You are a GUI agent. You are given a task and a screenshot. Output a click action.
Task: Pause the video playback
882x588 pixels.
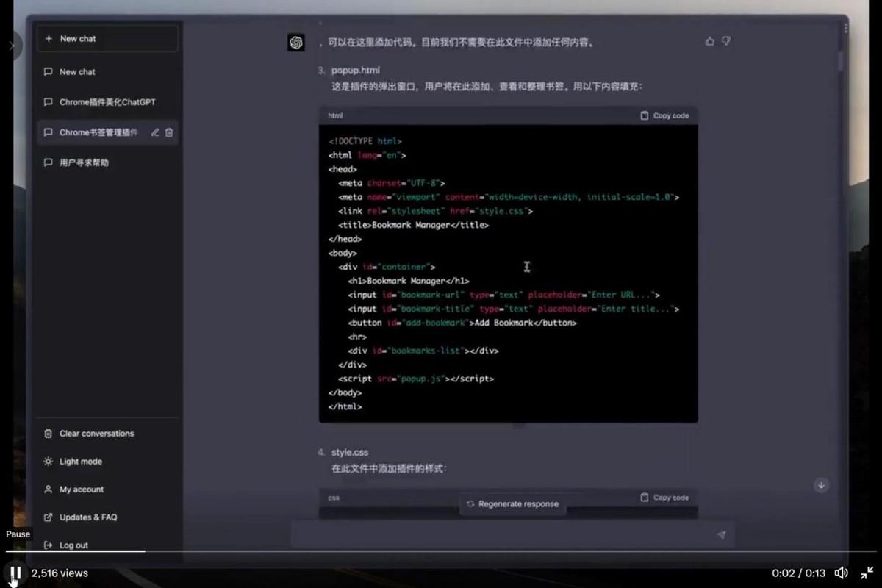click(15, 573)
